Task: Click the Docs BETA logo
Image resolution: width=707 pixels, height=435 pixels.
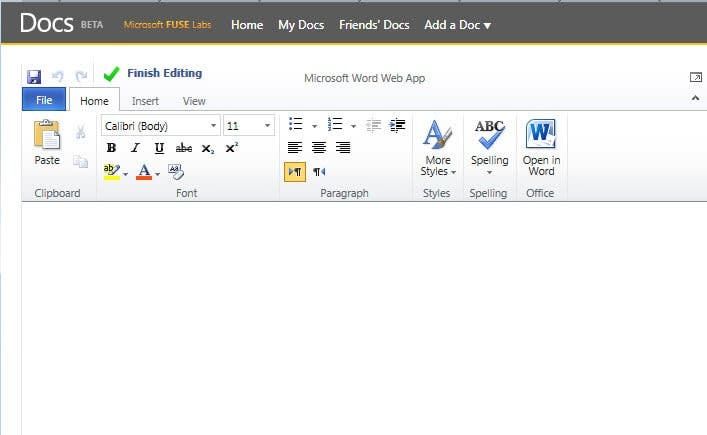Action: pos(61,23)
